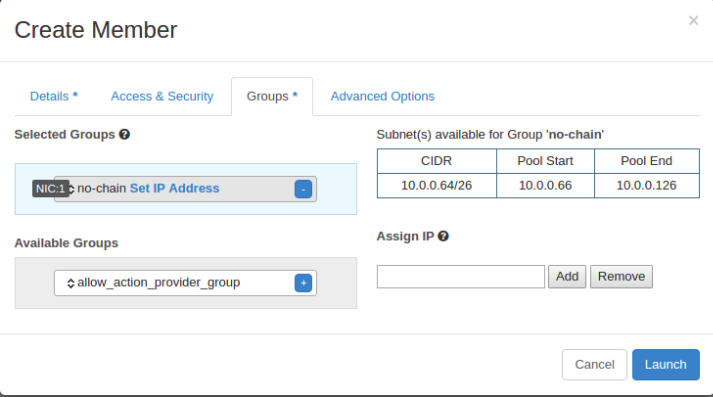Screen dimensions: 713x397
Task: Click the Add button for Assign IP
Action: tap(567, 276)
